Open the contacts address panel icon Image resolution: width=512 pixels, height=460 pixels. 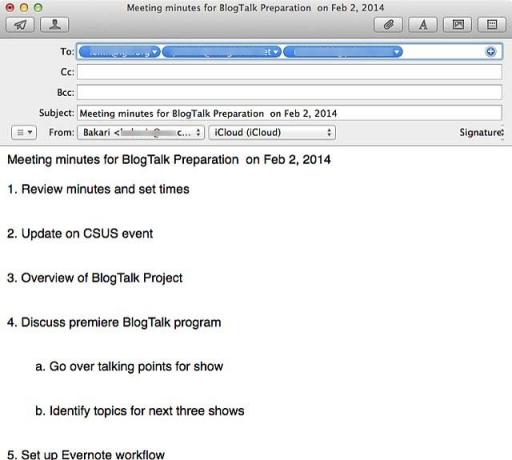55,25
